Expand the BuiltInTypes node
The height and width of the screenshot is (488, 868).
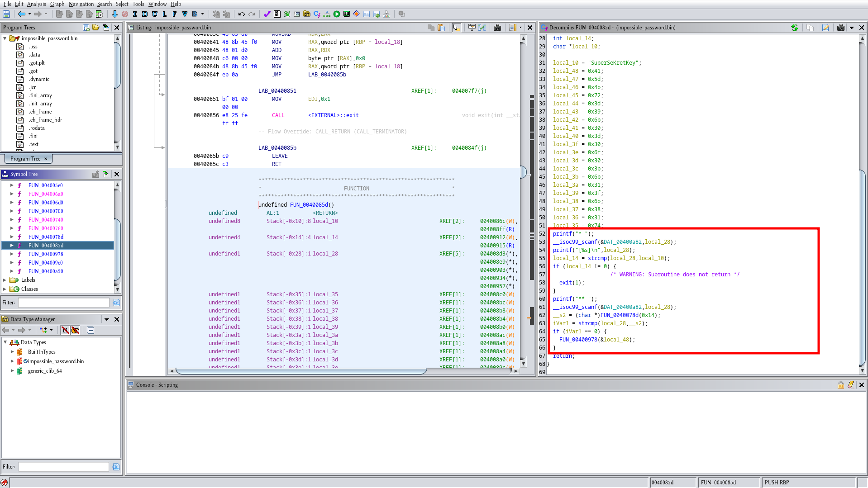tap(12, 351)
